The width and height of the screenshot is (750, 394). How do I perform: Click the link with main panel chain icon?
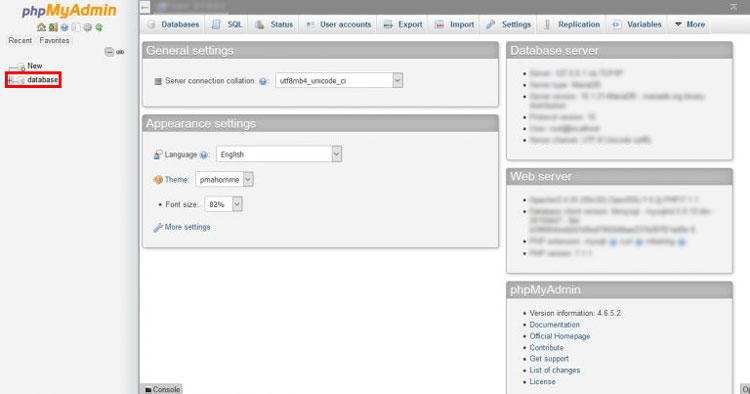click(x=120, y=52)
